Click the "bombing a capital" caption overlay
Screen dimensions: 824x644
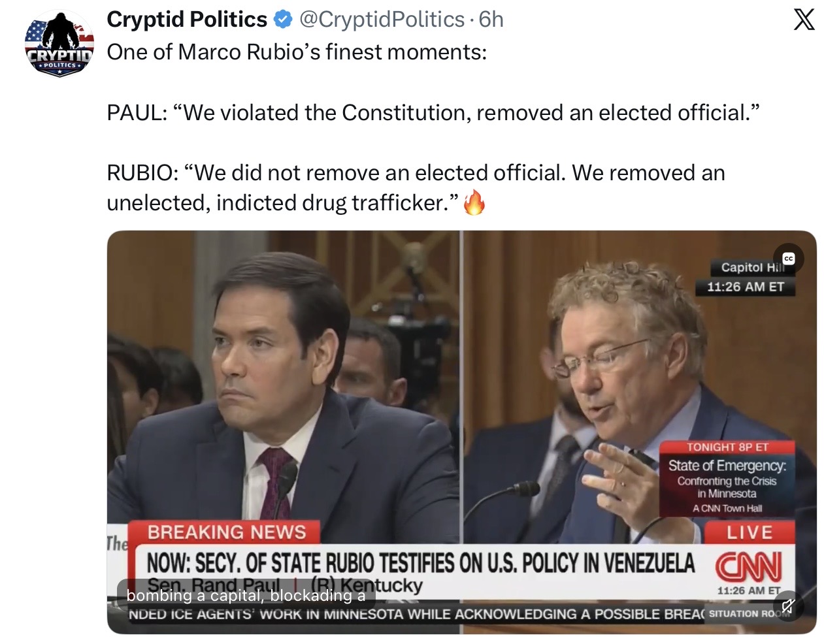pyautogui.click(x=246, y=596)
